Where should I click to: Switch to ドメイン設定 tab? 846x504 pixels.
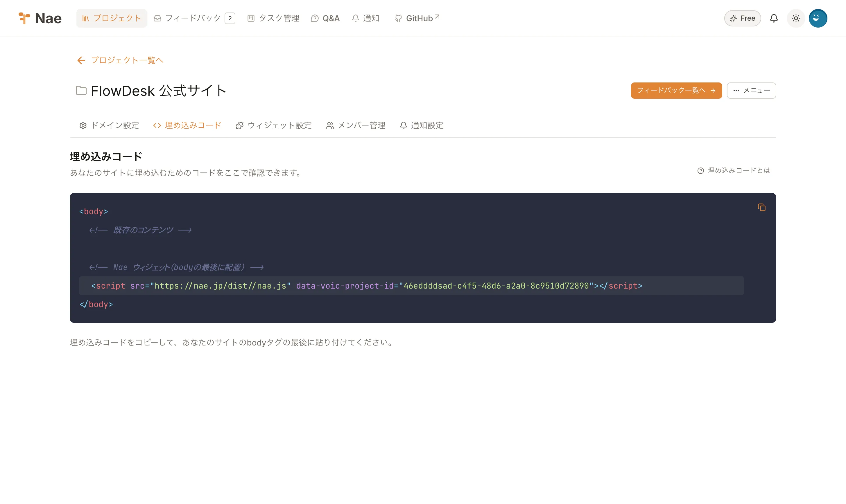pyautogui.click(x=109, y=125)
